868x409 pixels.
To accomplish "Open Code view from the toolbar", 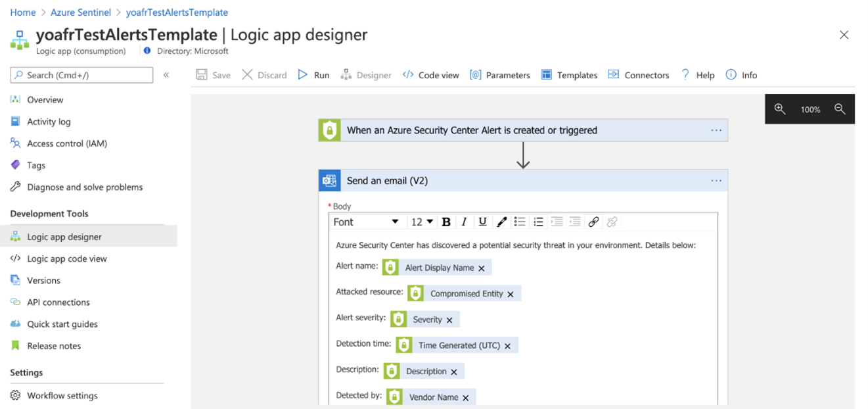I will click(430, 75).
